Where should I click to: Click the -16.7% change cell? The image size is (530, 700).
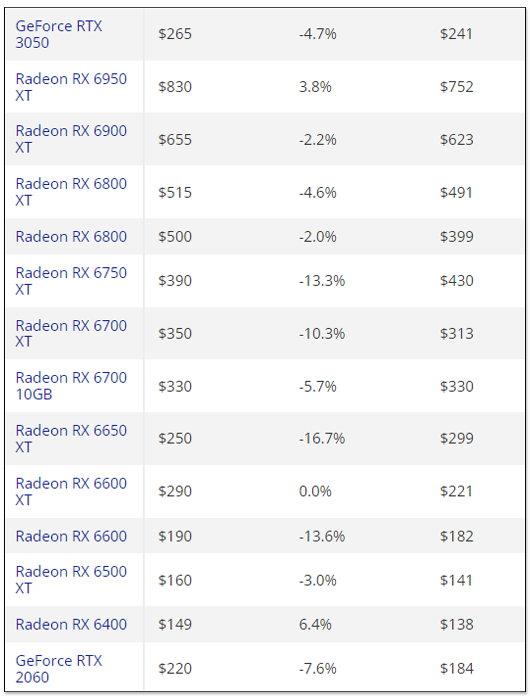tap(322, 438)
